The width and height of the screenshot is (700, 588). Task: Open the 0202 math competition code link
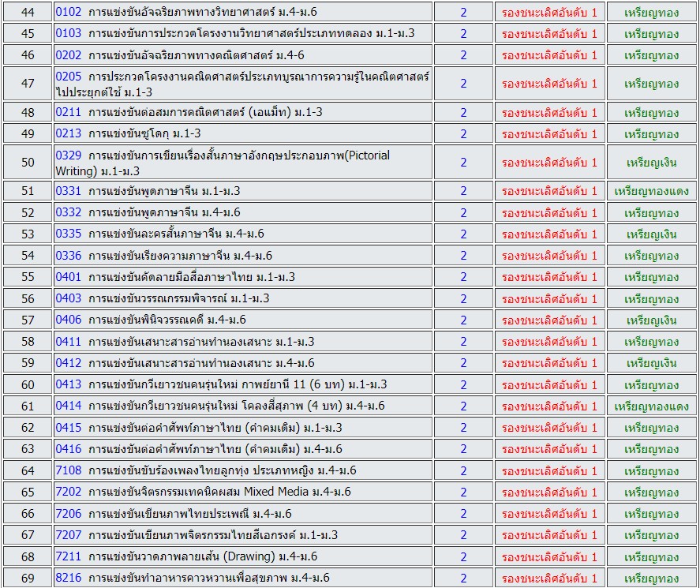pos(68,55)
